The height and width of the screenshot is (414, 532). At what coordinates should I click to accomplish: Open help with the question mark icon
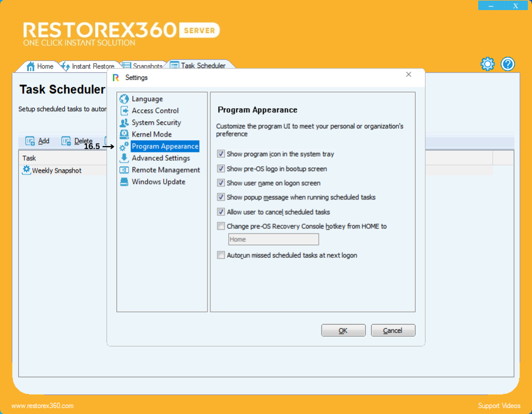(x=508, y=64)
